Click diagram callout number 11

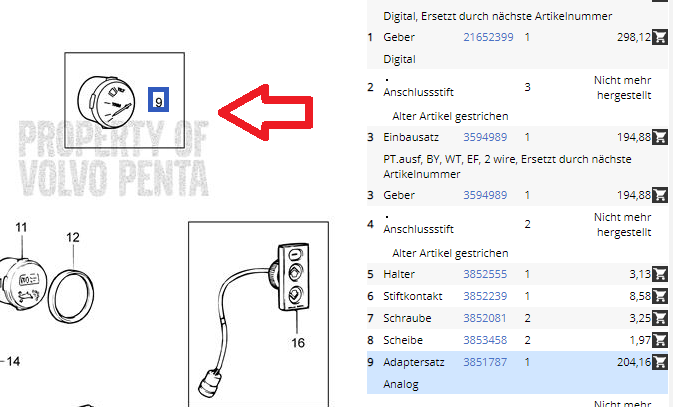21,227
